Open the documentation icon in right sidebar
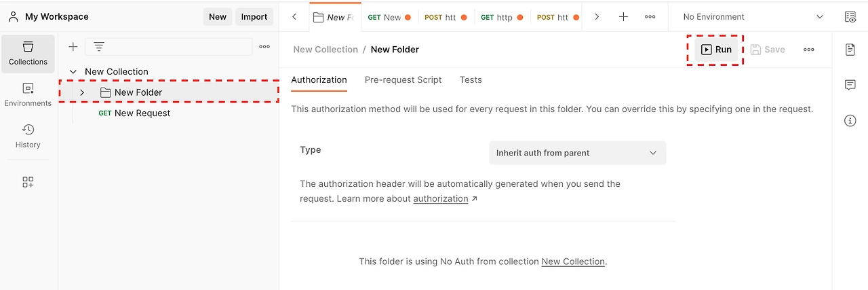The image size is (868, 290). (850, 50)
